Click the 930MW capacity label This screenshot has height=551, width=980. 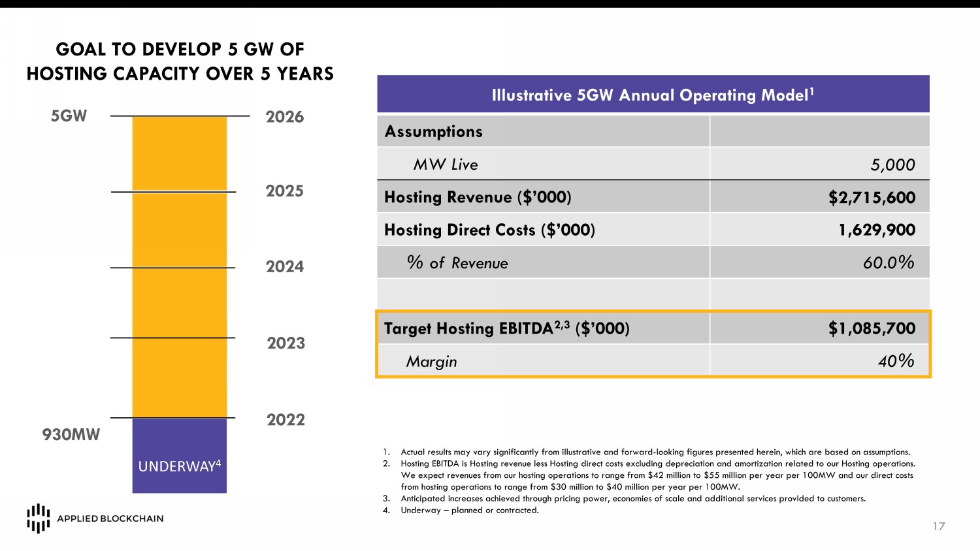click(x=71, y=435)
